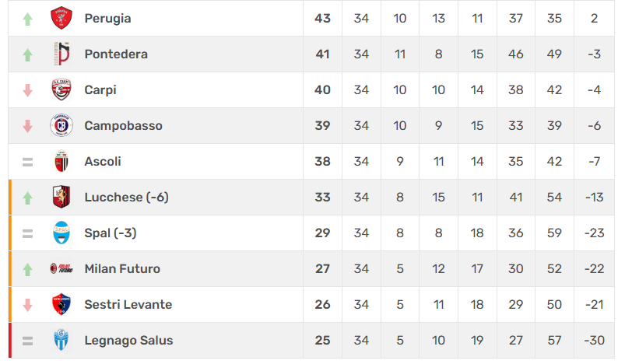The width and height of the screenshot is (625, 364).
Task: Click Spal's -23 goal difference cell
Action: tap(594, 233)
